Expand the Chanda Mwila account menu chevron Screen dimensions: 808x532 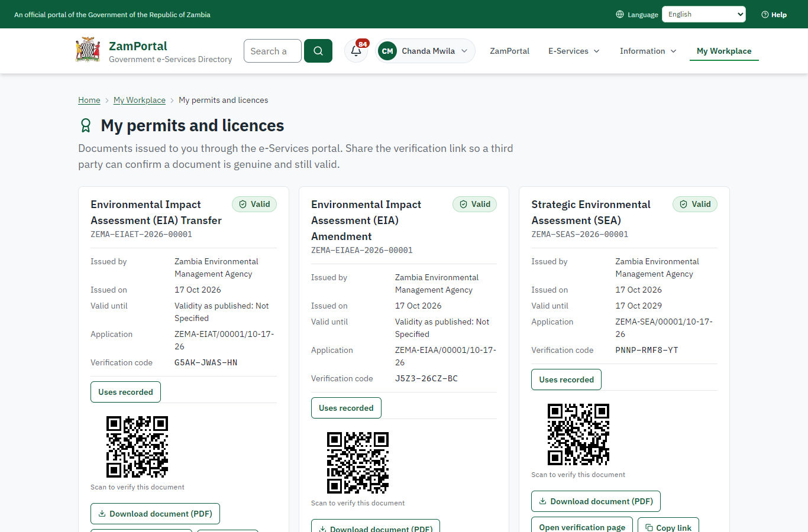click(464, 51)
